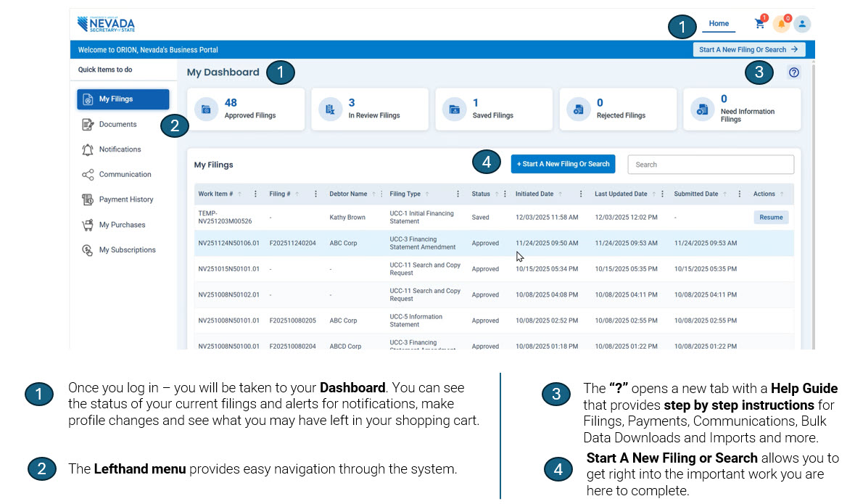Open Work Item # column options menu
The image size is (855, 504).
(x=255, y=194)
